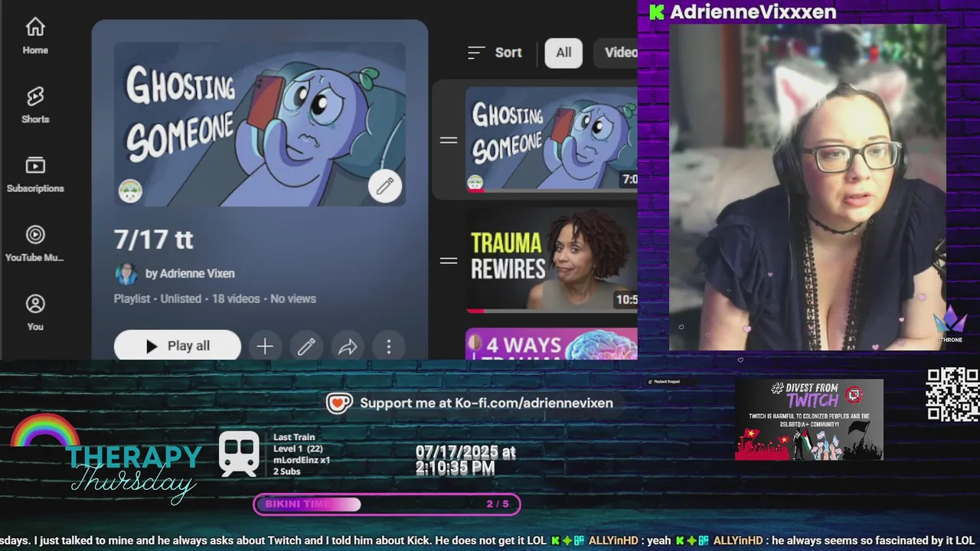Edit the playlist with the pencil button
Screen dimensions: 980x551
tap(306, 347)
